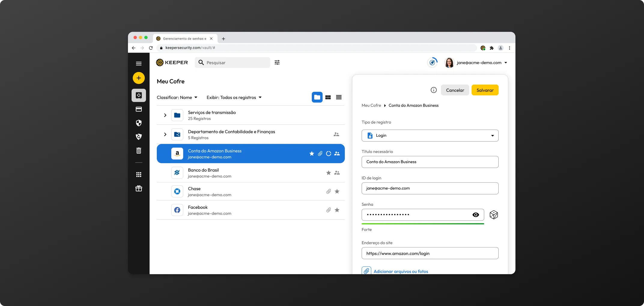
Task: Expand Departamento de Contabilidade e Finanças folder
Action: (x=165, y=134)
